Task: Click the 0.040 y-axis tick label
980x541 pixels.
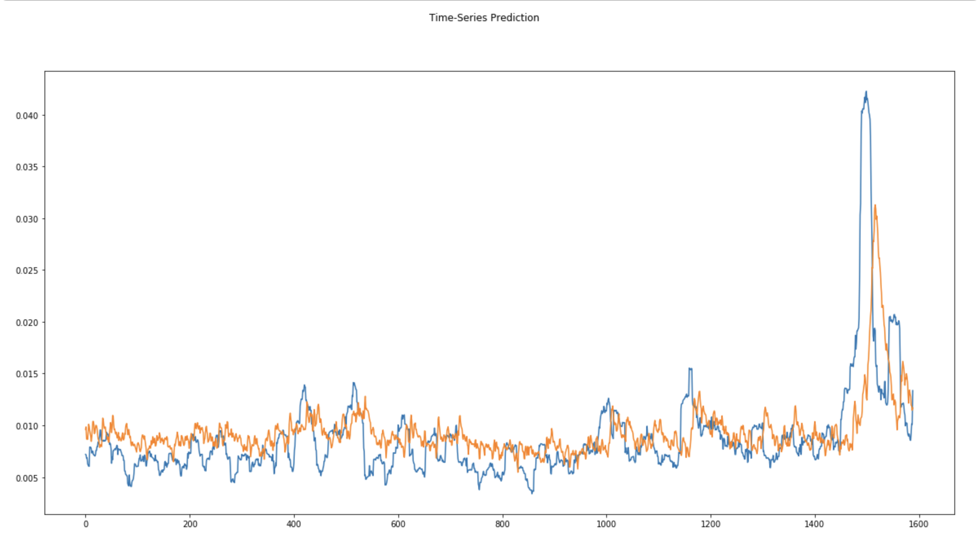Action: 27,116
